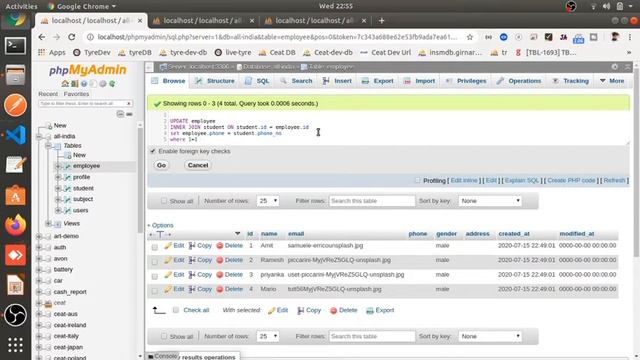The width and height of the screenshot is (640, 360).
Task: Tick the upper Show all checkbox
Action: tap(164, 201)
